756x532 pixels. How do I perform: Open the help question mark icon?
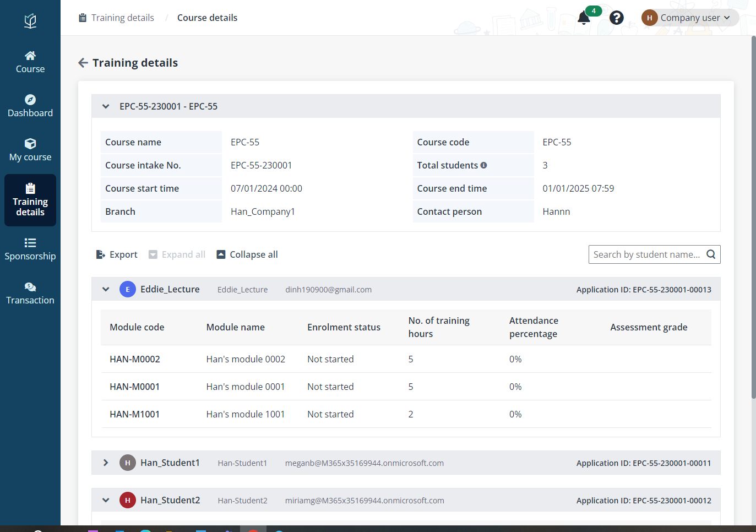(617, 18)
